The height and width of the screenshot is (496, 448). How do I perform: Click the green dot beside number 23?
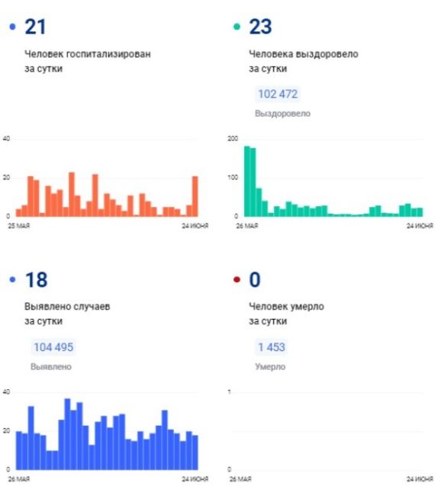(237, 27)
